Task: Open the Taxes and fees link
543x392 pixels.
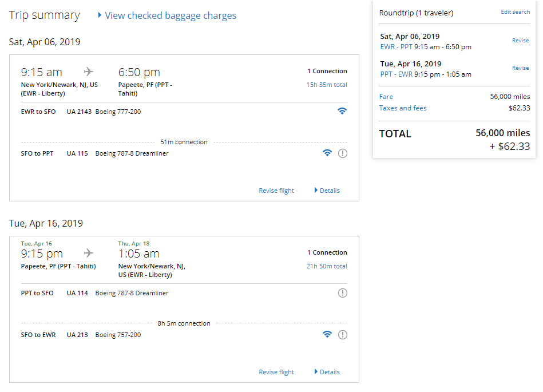Action: click(403, 108)
